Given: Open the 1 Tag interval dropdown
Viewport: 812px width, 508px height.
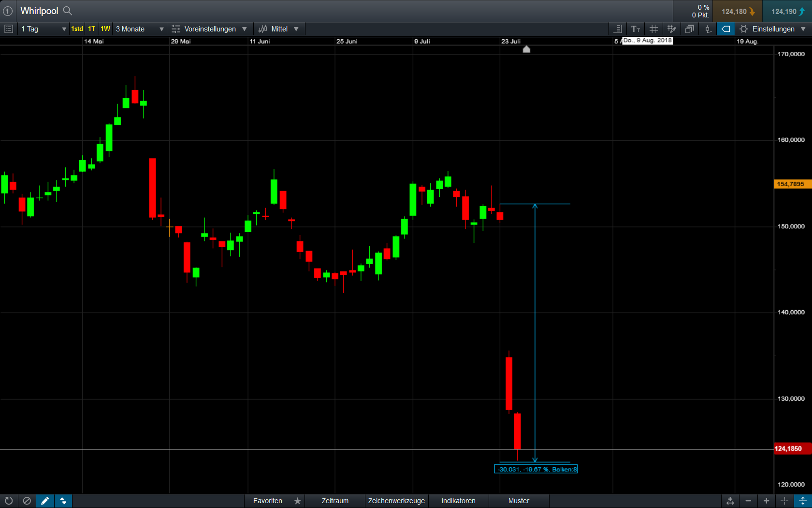Looking at the screenshot, I should point(43,29).
